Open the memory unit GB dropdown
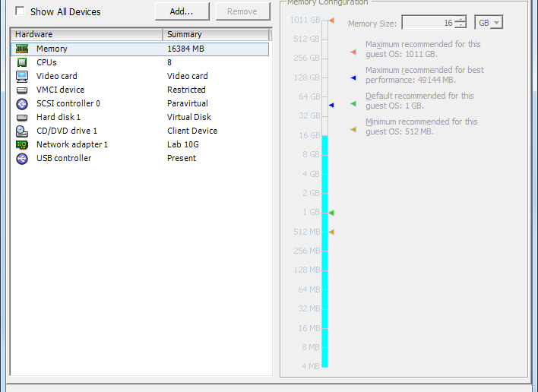 coord(496,23)
